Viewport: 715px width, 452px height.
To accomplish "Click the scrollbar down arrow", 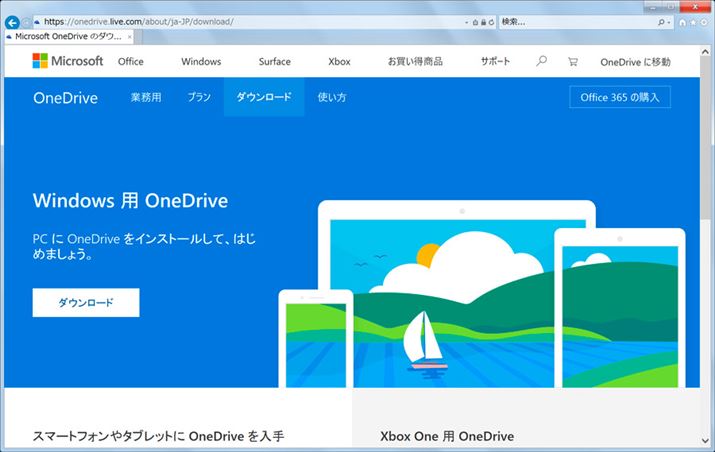I will pos(705,441).
